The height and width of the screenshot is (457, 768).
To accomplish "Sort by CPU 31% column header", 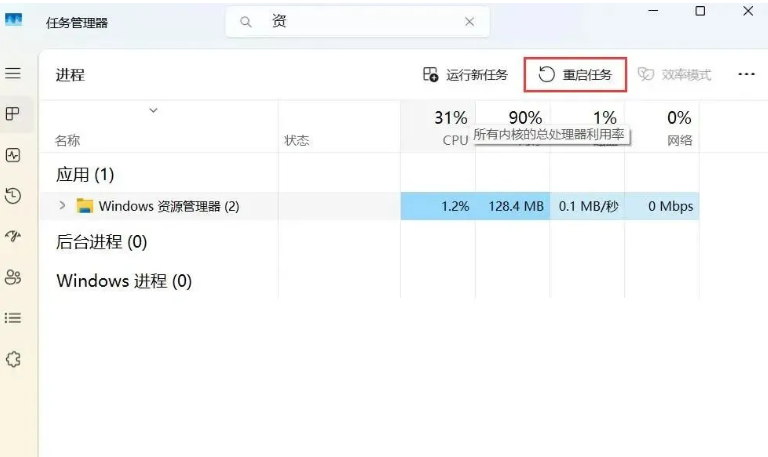I will coord(438,127).
